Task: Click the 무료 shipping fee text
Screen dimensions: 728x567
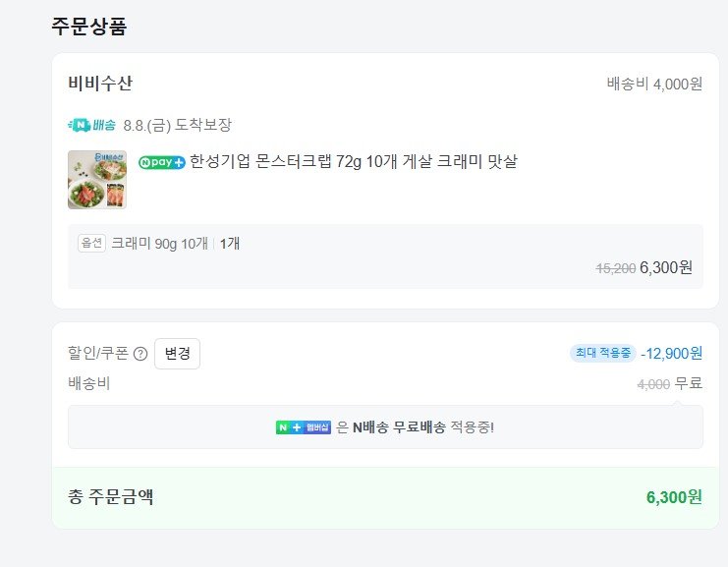Action: pyautogui.click(x=689, y=383)
